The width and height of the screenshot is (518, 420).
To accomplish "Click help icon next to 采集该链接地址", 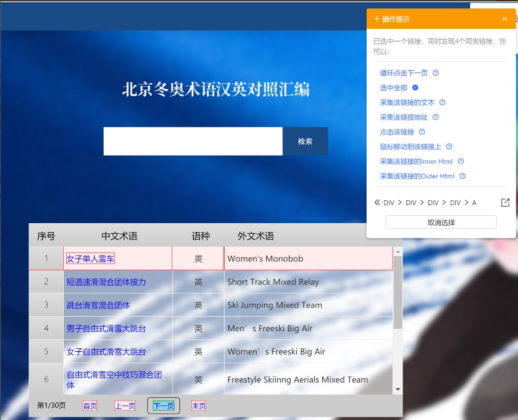I will point(434,117).
